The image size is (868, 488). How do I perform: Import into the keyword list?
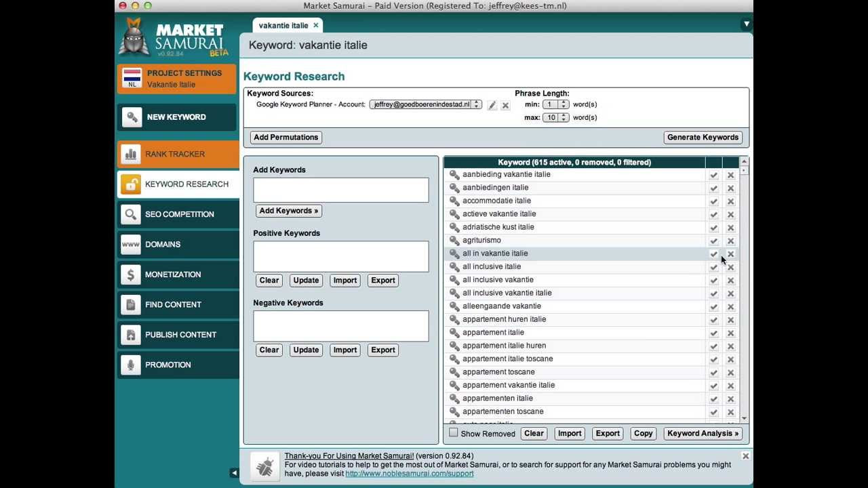point(570,434)
